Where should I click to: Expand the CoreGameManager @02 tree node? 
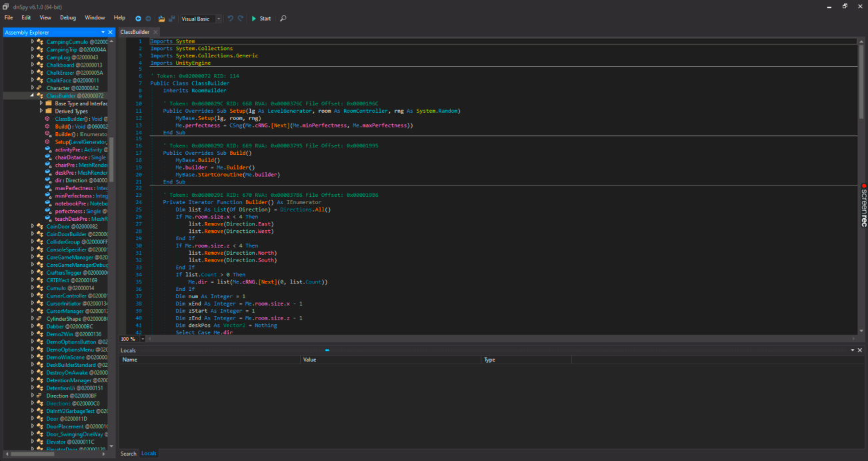tap(32, 258)
